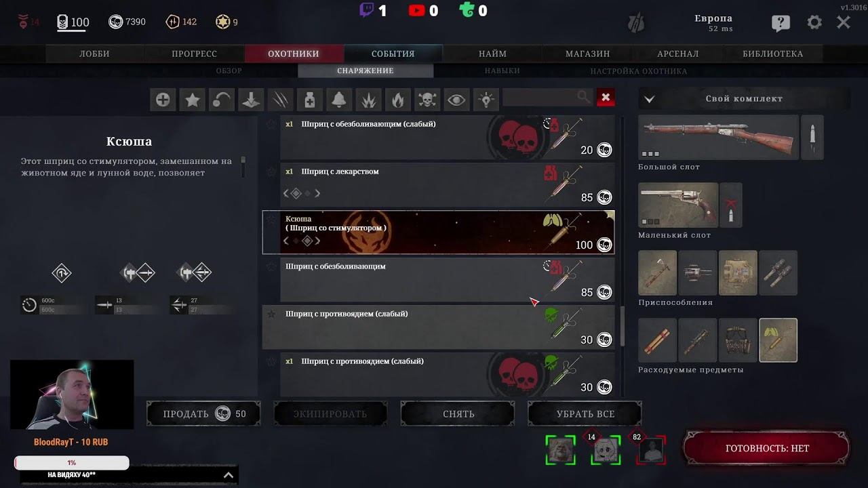
Task: Favorite the weak antidote shot star
Action: point(271,314)
